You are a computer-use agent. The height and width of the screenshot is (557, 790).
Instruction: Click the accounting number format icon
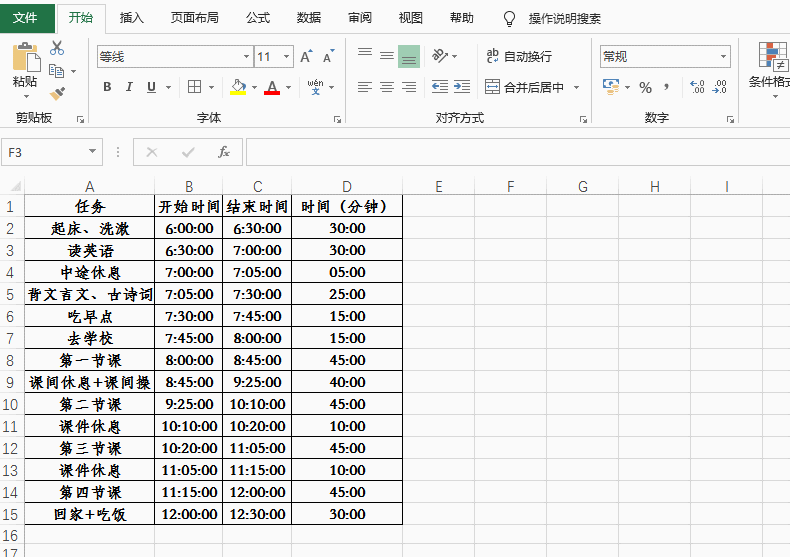tap(611, 87)
